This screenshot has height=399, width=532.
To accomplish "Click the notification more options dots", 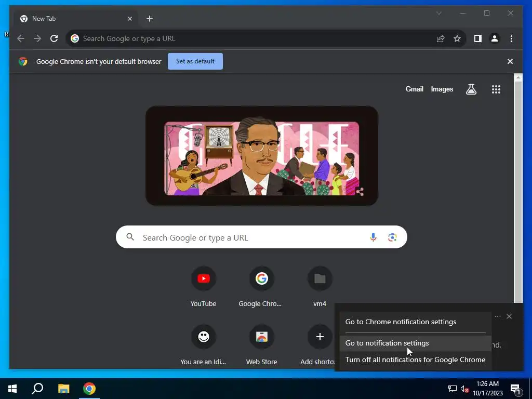I will pyautogui.click(x=498, y=316).
